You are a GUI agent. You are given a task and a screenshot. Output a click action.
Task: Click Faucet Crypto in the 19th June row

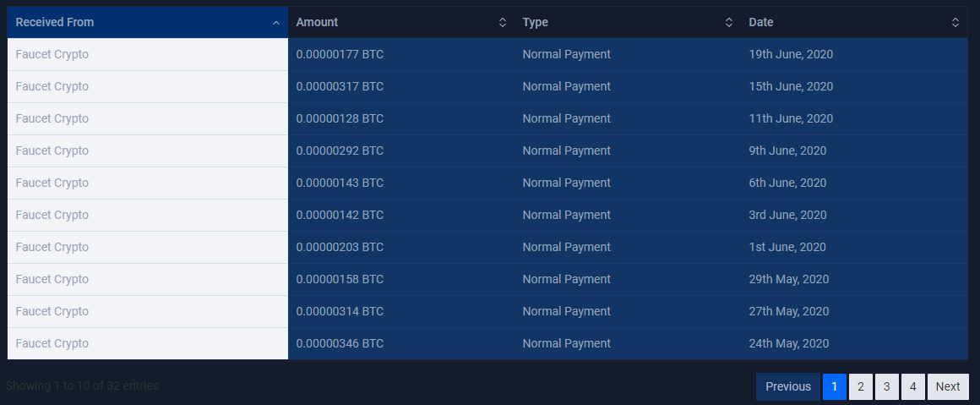click(52, 54)
